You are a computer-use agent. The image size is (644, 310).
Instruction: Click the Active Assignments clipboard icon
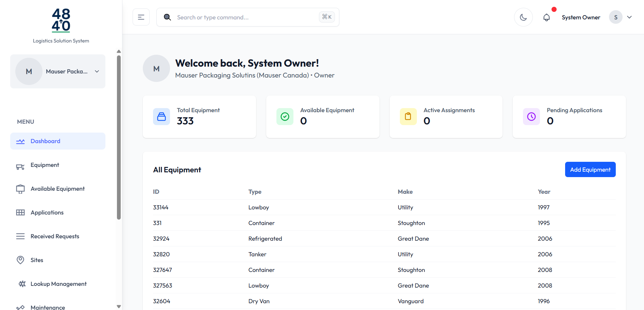pyautogui.click(x=408, y=117)
